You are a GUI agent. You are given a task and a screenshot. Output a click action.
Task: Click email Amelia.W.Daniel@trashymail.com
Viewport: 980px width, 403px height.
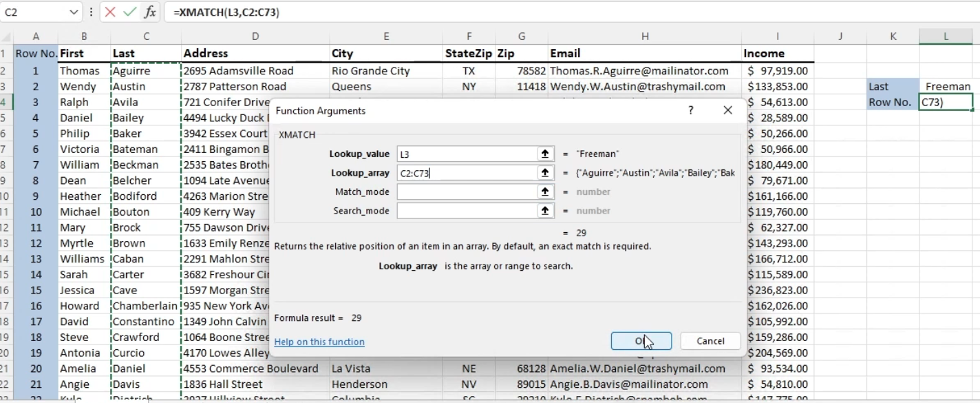click(x=645, y=369)
